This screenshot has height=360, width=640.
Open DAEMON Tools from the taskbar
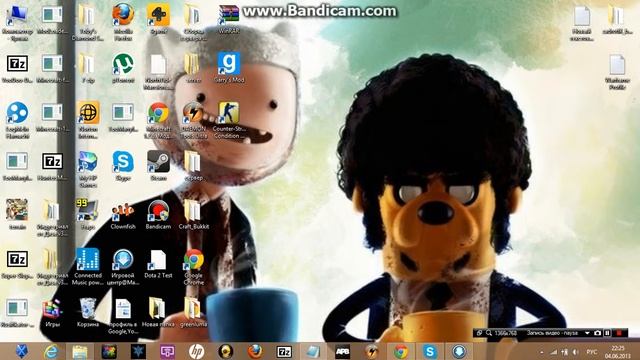point(371,351)
